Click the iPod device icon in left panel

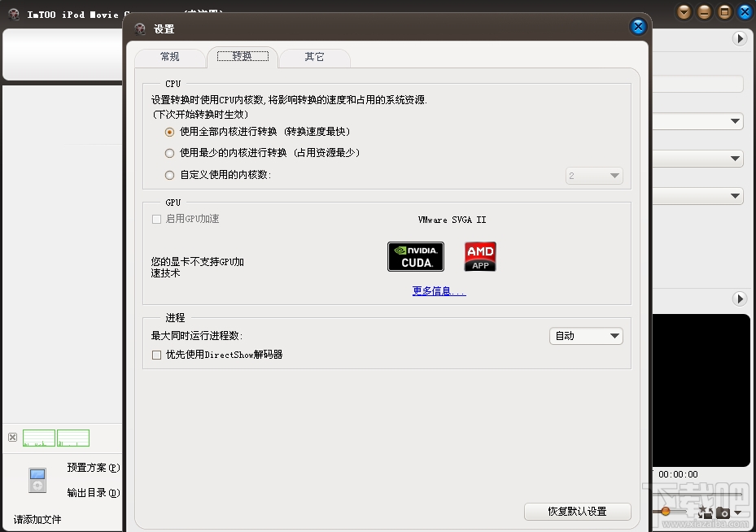tap(36, 478)
